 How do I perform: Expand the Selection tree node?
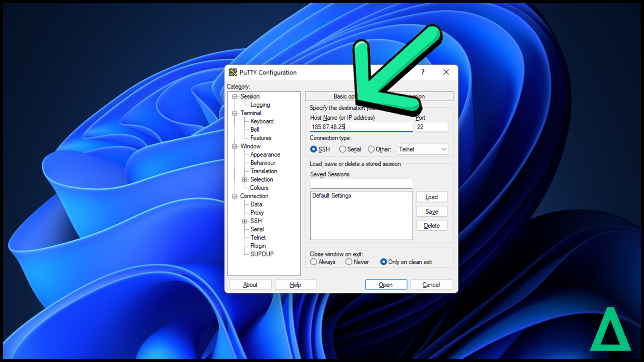point(245,180)
